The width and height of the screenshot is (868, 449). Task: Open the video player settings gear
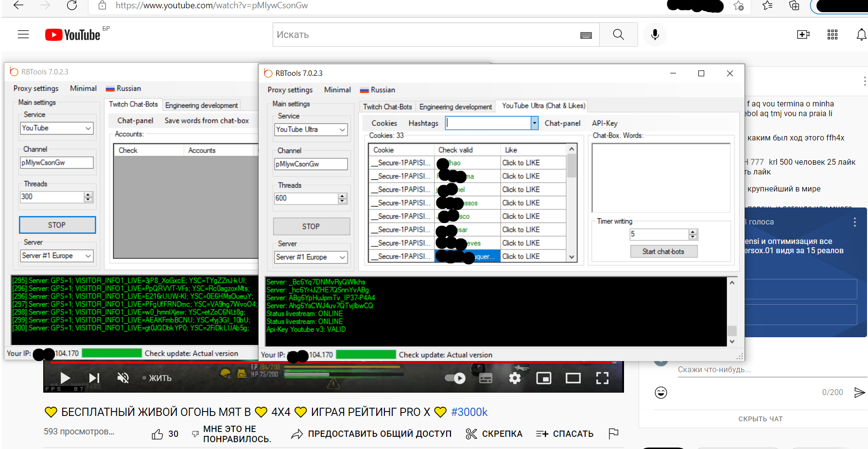[515, 378]
